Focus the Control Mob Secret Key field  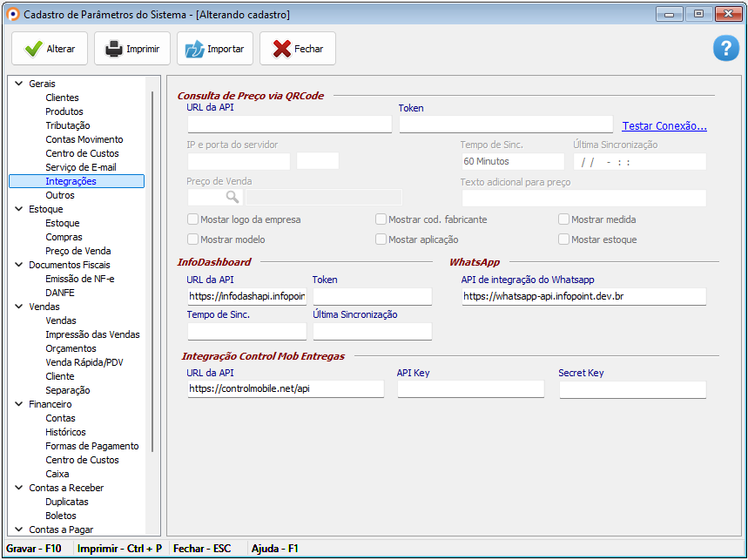tap(632, 389)
